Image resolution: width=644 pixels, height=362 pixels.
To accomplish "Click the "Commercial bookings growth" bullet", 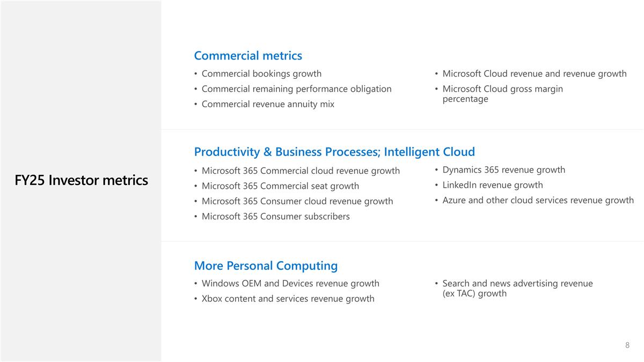I will click(x=261, y=73).
